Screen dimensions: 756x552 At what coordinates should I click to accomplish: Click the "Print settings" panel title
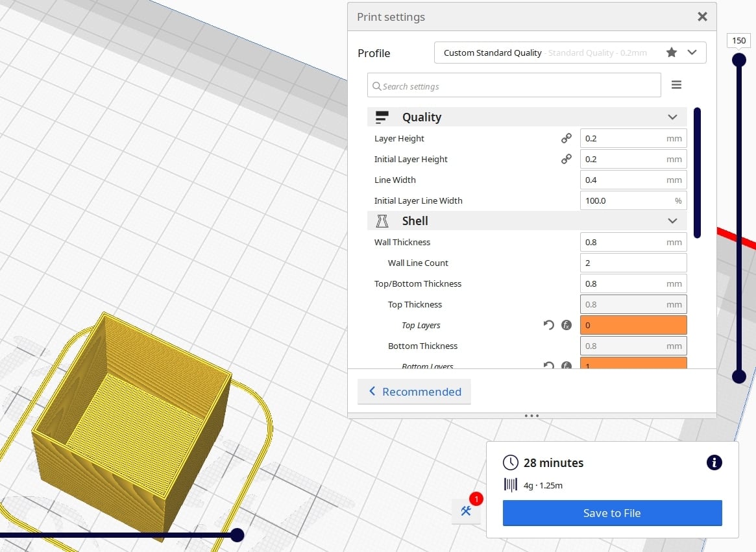391,17
